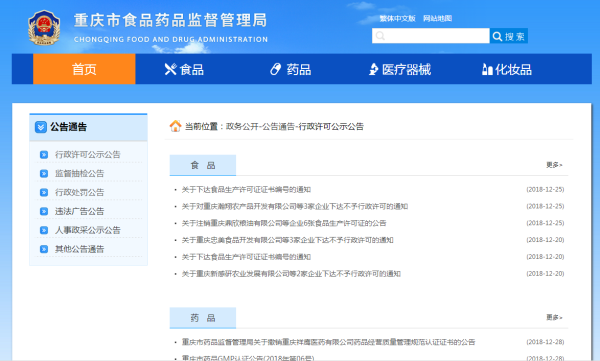The image size is (600, 361).
Task: Open the 药品 menu with pill icon
Action: pos(290,69)
